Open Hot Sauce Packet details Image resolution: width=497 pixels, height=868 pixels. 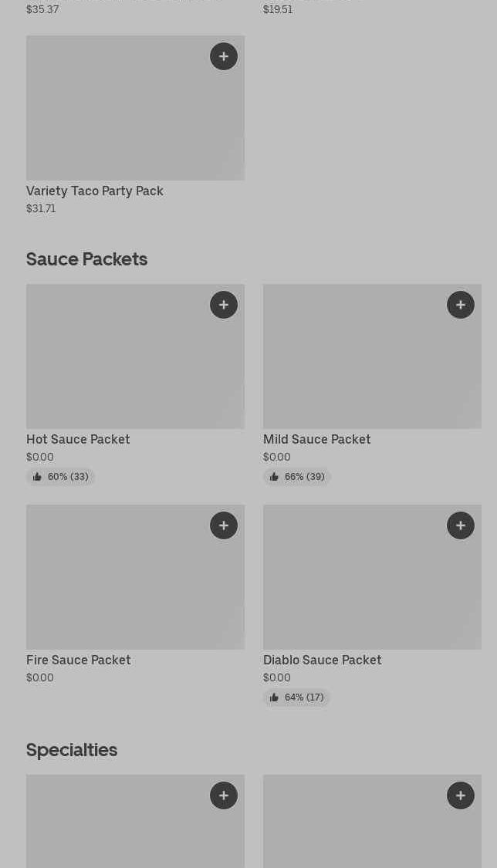[x=78, y=439]
